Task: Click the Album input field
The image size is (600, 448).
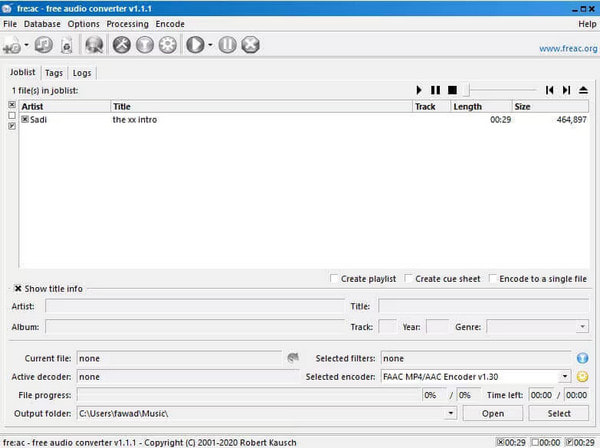Action: point(195,327)
